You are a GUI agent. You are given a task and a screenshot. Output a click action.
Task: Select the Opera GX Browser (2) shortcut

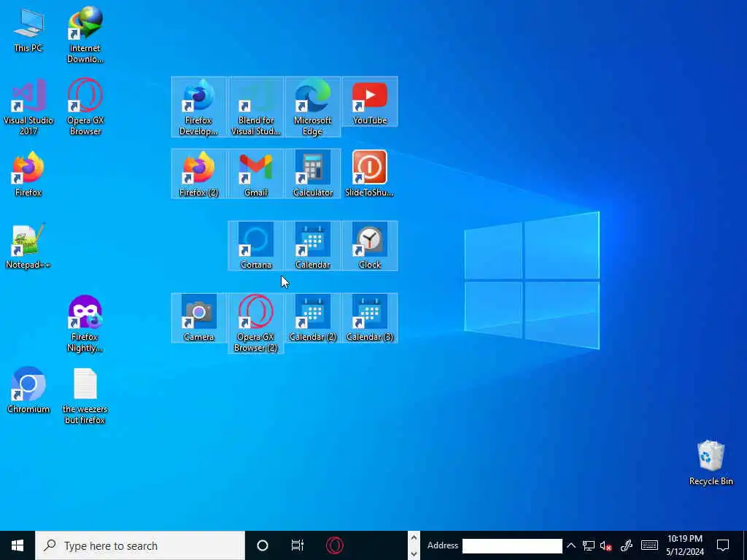point(256,323)
